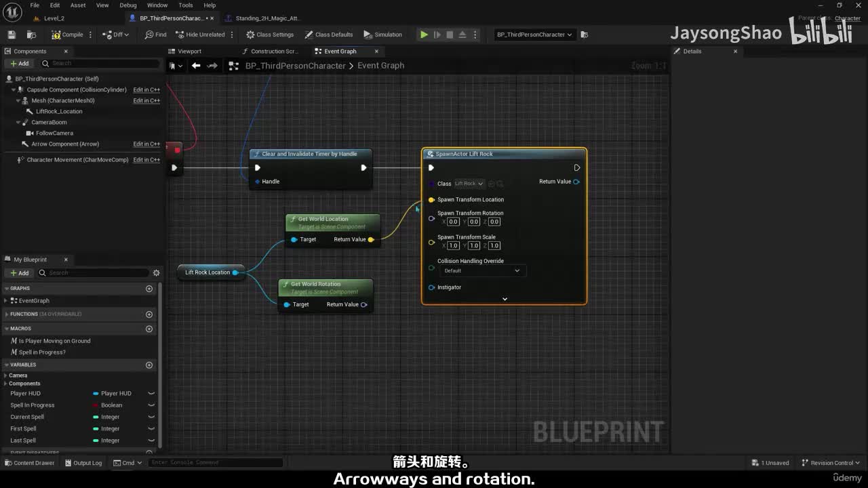The height and width of the screenshot is (488, 868).
Task: Add a new function with the plus icon
Action: [x=149, y=314]
